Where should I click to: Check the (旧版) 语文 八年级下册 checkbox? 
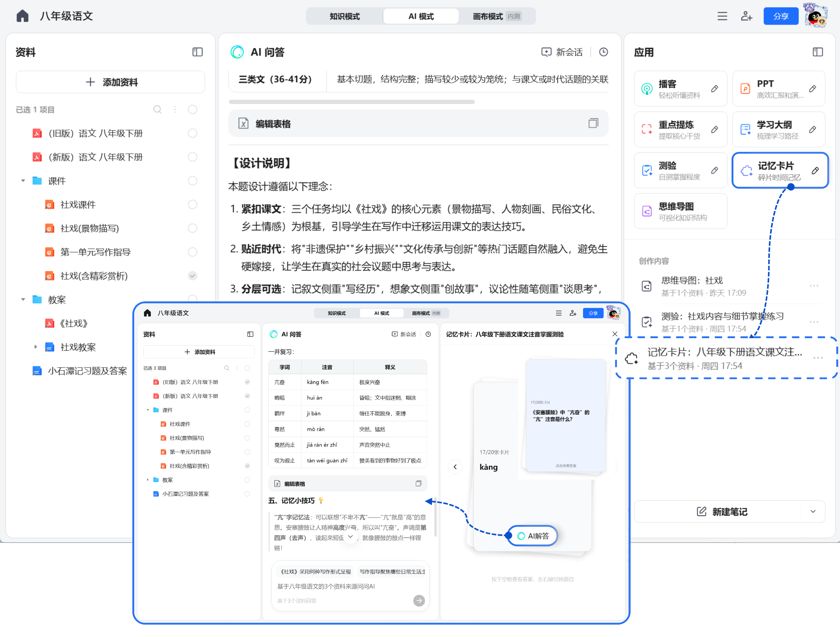click(x=193, y=133)
